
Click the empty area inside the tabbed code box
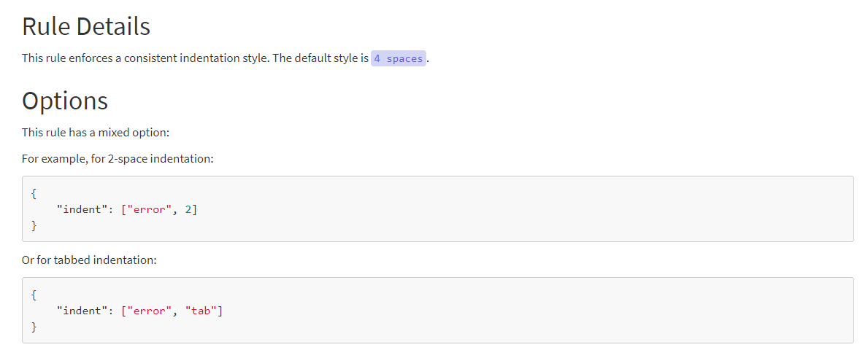point(526,310)
